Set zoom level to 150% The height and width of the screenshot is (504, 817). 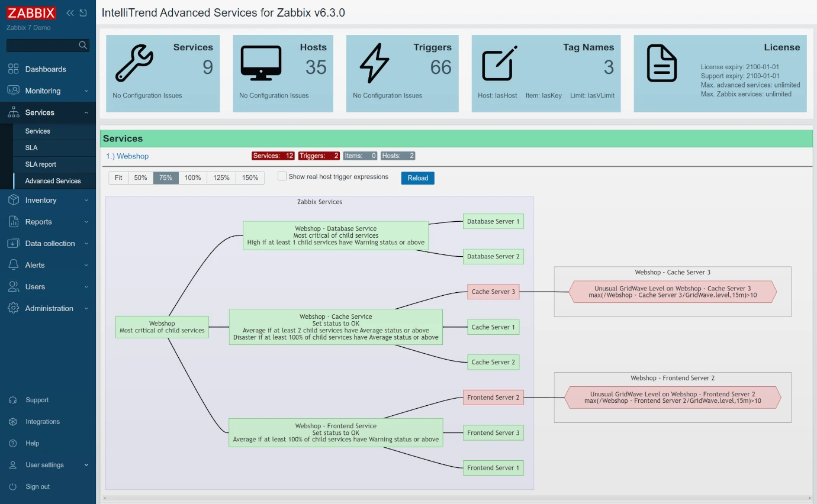pos(250,177)
